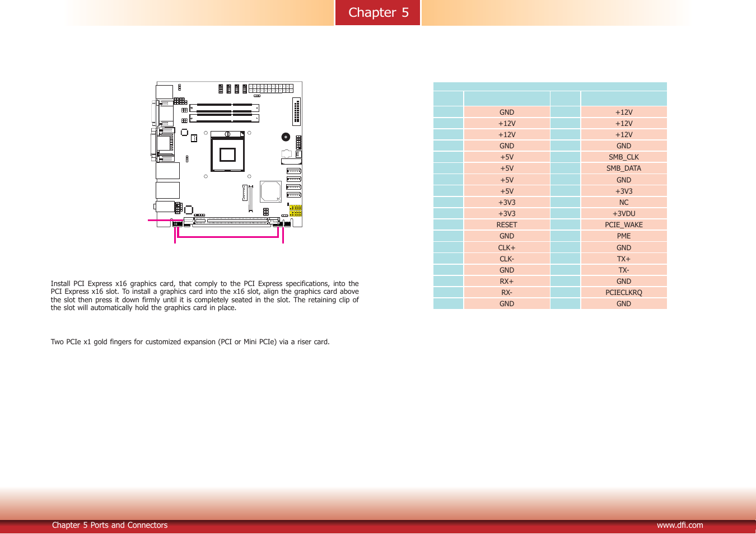Click the Chapter 5 header tab

click(378, 12)
